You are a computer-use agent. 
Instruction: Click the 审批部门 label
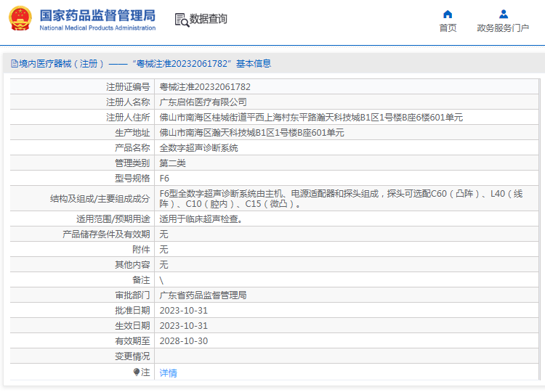tap(132, 295)
